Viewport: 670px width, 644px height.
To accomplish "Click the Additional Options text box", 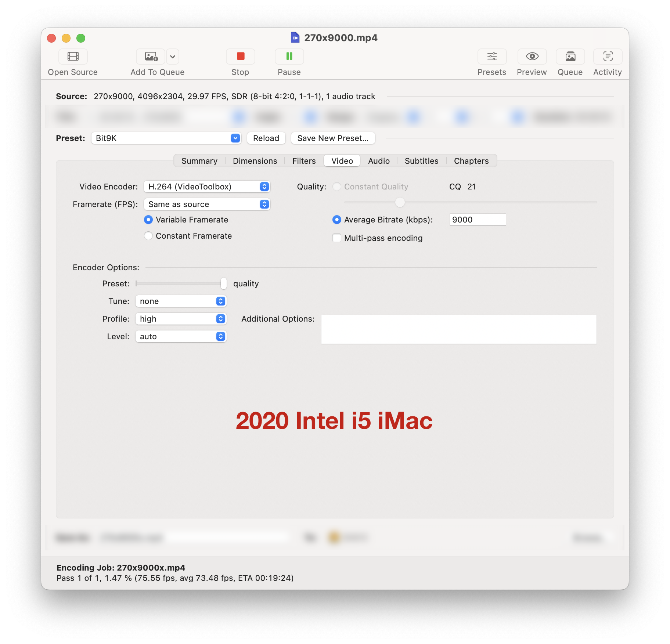I will [x=459, y=329].
